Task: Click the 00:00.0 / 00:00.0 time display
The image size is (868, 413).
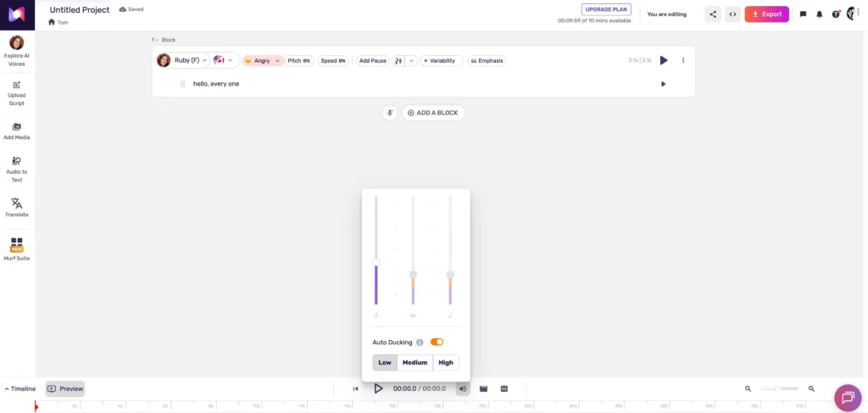Action: (x=419, y=388)
